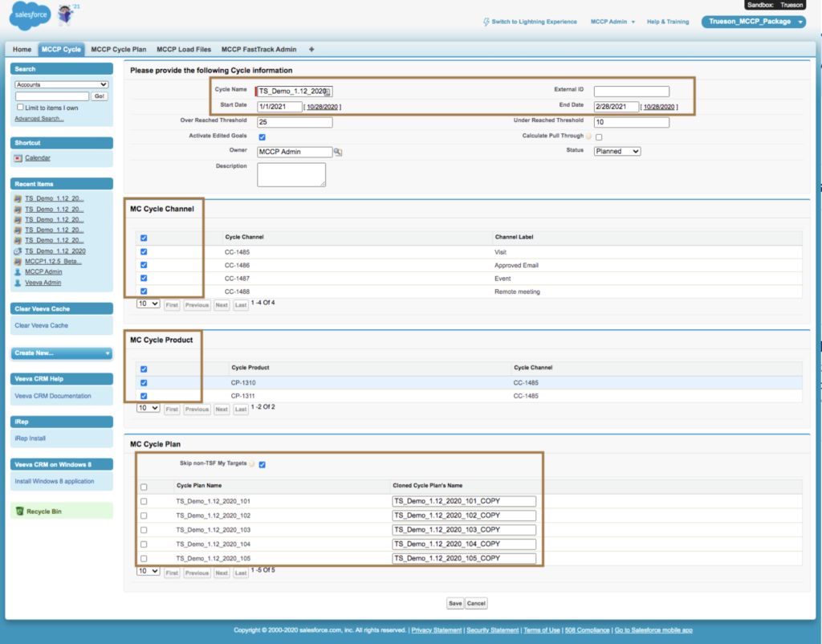Click the TS_Demo_1.12_2020_102_COPY name field

click(x=464, y=516)
